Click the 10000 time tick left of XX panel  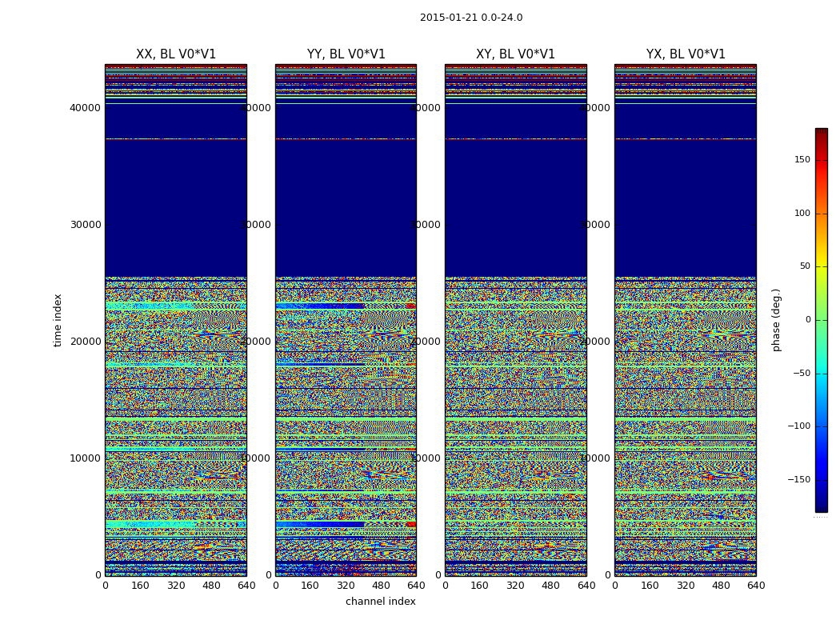86,458
